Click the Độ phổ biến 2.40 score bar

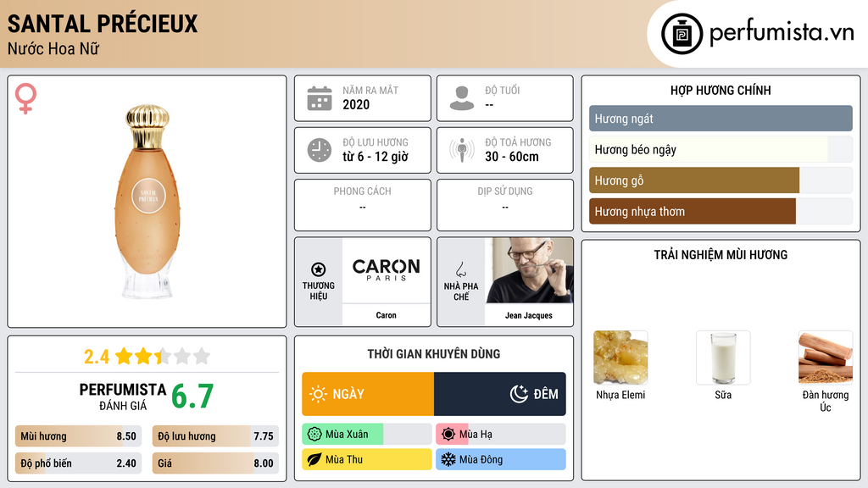[x=79, y=463]
